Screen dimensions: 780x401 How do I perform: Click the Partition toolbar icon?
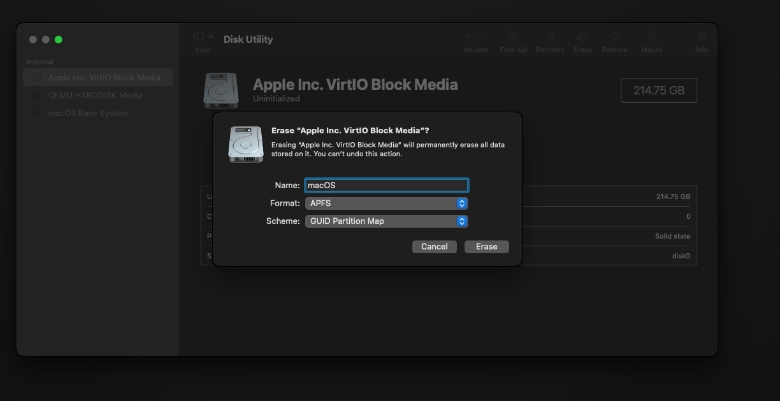pos(550,40)
